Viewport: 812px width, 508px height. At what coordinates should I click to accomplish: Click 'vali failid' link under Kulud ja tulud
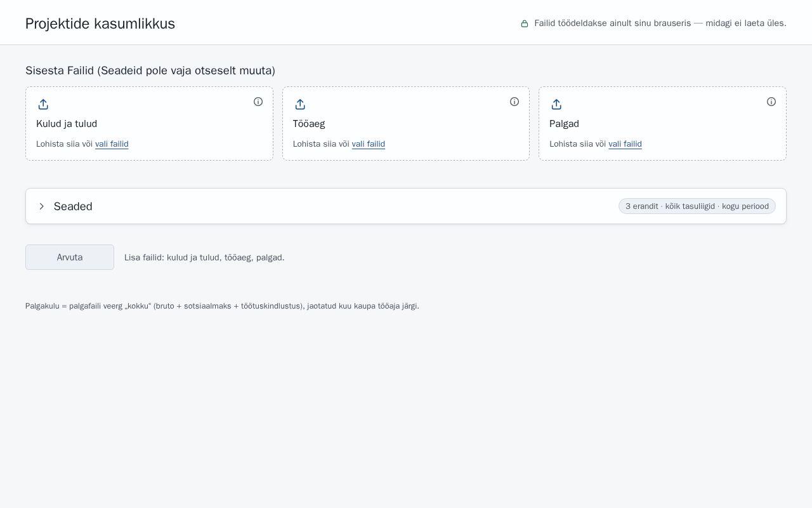(112, 144)
